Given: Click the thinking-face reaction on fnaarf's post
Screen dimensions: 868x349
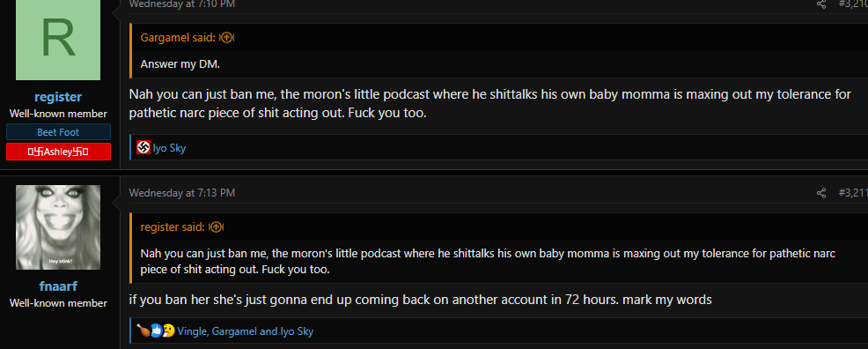Looking at the screenshot, I should pyautogui.click(x=168, y=331).
